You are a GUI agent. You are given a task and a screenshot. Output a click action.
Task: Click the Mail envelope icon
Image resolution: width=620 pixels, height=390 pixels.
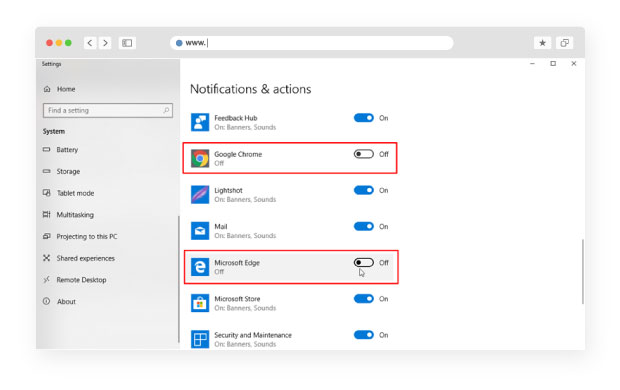point(200,231)
